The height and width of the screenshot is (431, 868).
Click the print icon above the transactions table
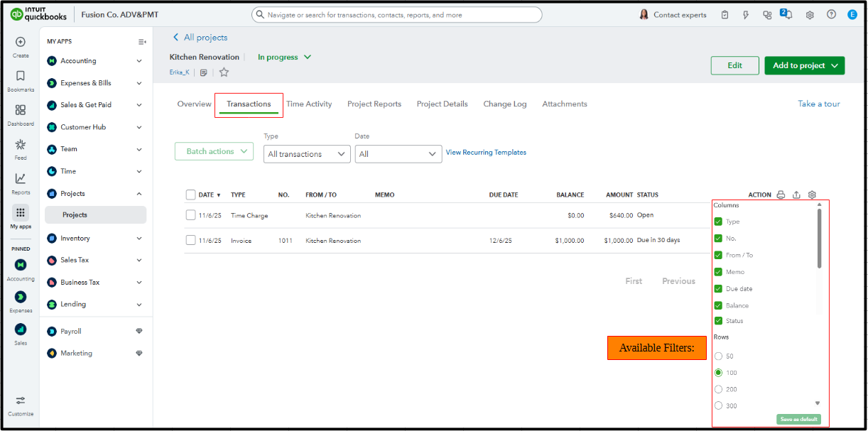781,195
